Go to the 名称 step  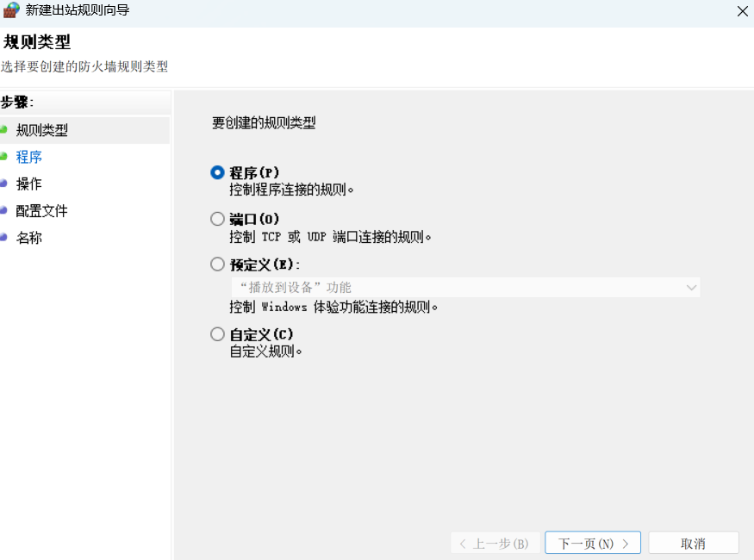tap(28, 238)
